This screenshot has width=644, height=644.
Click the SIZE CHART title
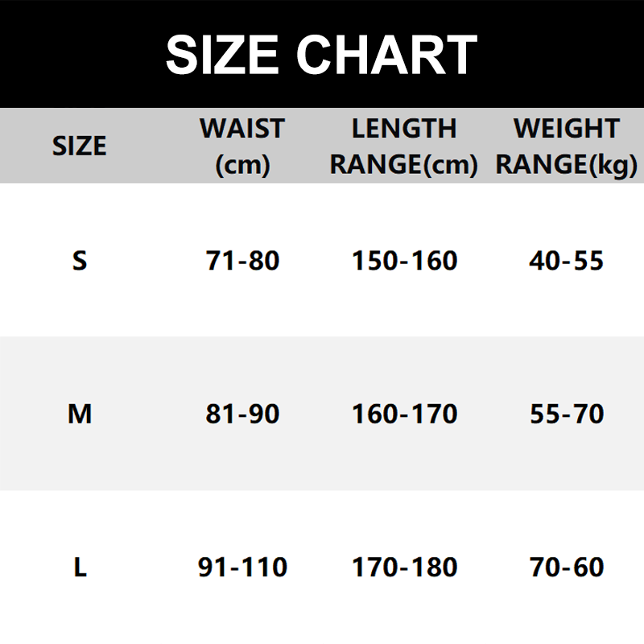[x=322, y=55]
